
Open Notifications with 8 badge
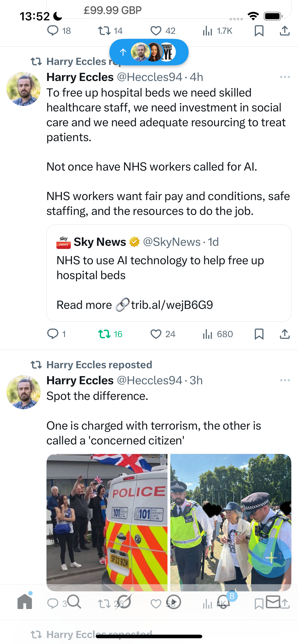click(223, 602)
